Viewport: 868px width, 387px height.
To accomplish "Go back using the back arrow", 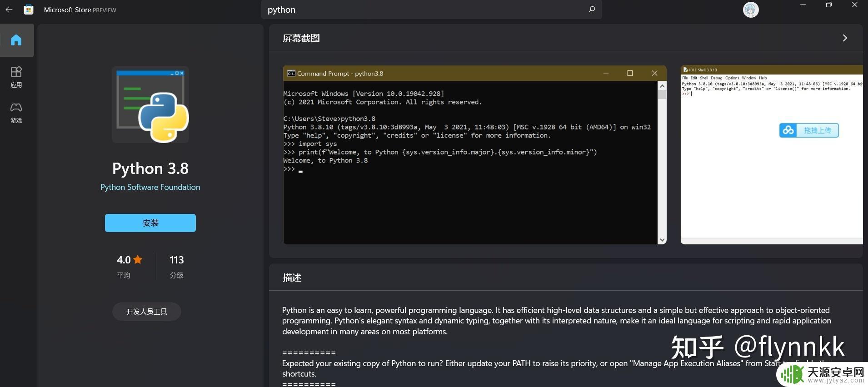I will pyautogui.click(x=9, y=10).
